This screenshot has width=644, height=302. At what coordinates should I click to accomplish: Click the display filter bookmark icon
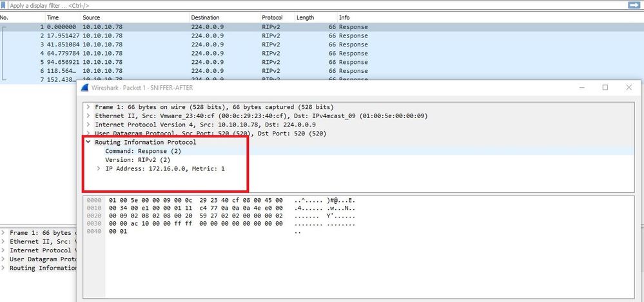[3, 5]
